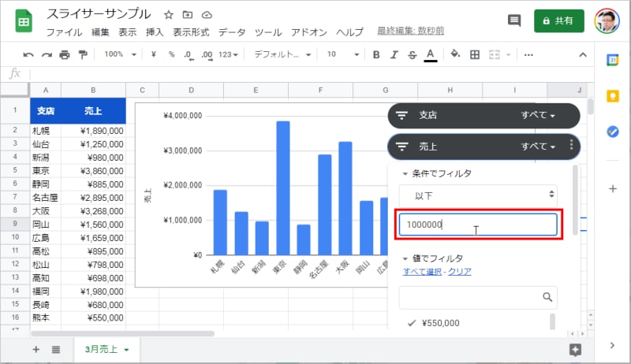
Task: Print the spreadsheet
Action: point(65,54)
